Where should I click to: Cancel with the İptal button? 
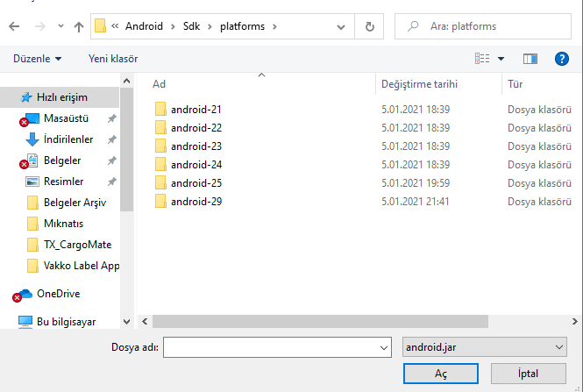tap(528, 373)
